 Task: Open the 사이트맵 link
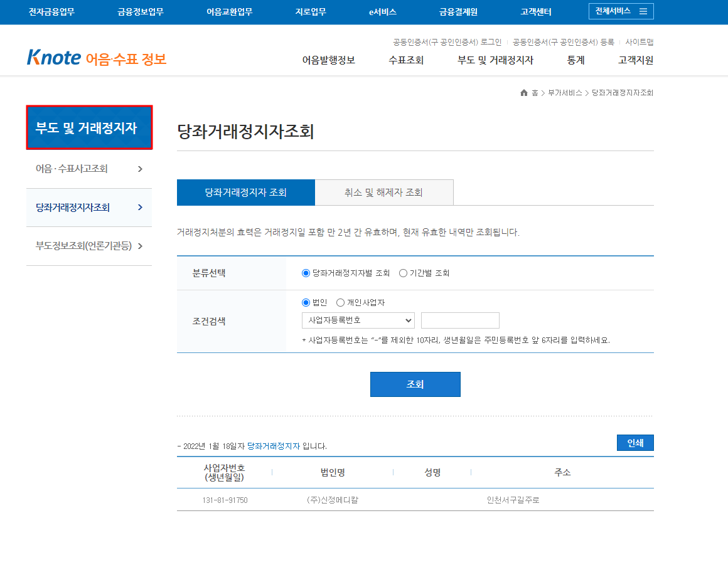639,42
